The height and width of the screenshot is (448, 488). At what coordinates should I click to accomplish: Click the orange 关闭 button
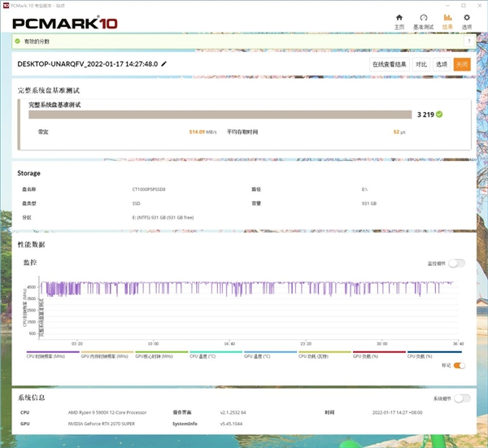coord(462,64)
